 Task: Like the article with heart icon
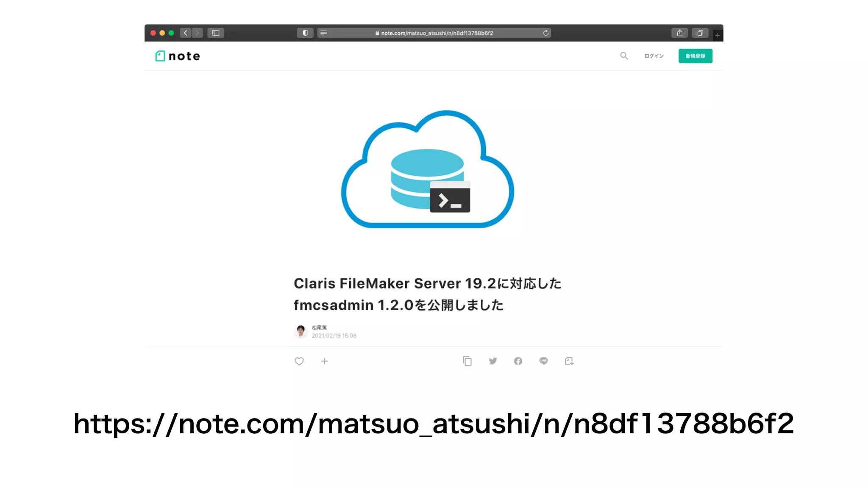click(299, 361)
